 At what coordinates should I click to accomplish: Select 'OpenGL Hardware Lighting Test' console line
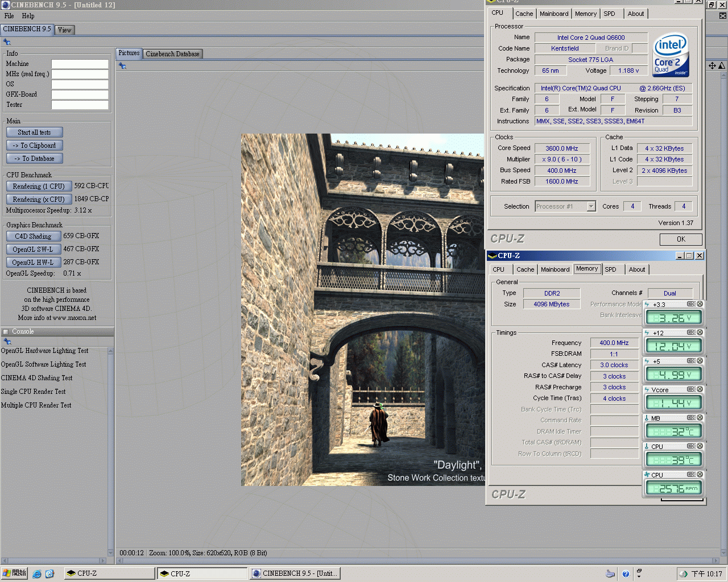click(x=44, y=351)
